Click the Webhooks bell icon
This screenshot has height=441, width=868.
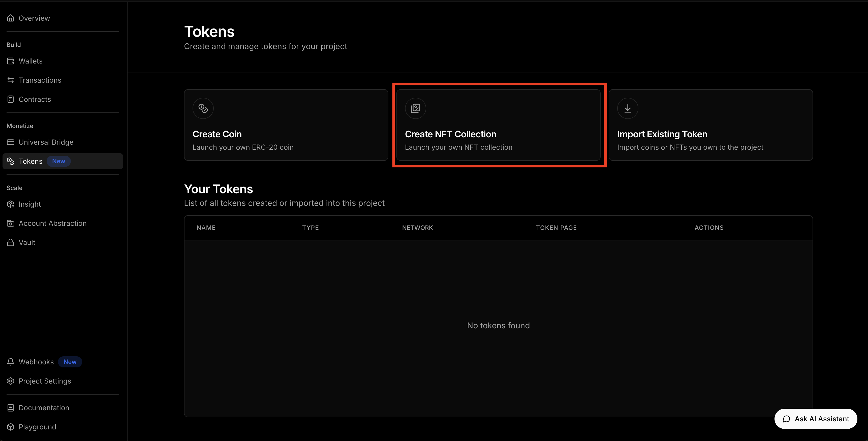click(10, 362)
